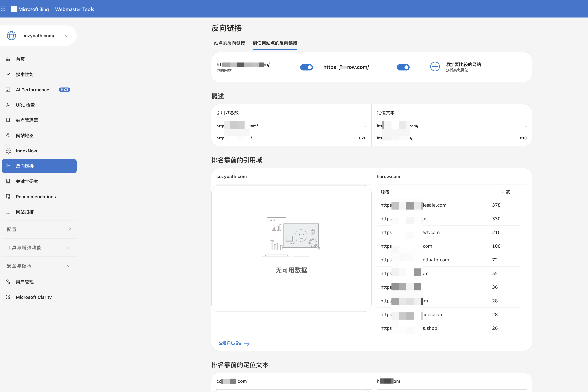Click the 810 anchor text value

tap(523, 138)
